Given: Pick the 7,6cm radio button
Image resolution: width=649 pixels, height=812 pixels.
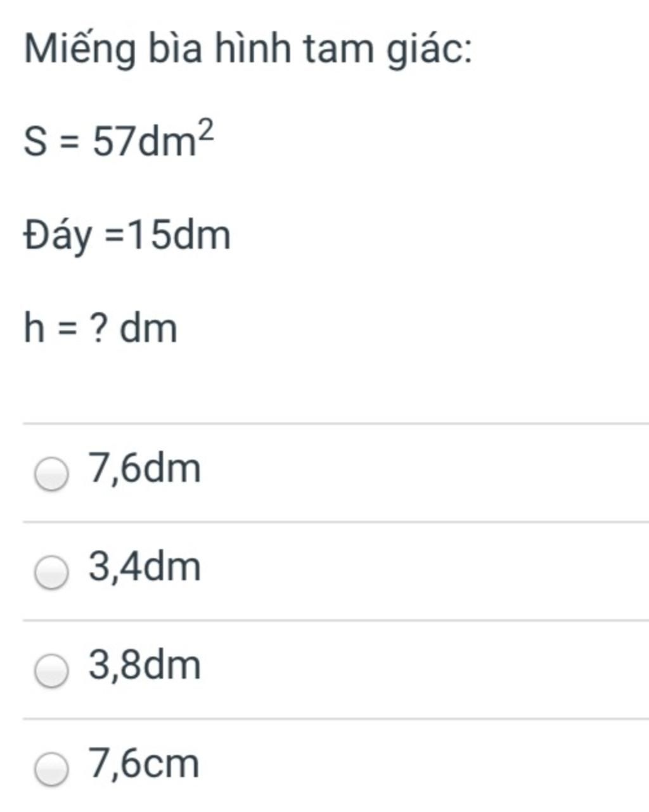Looking at the screenshot, I should 51,769.
